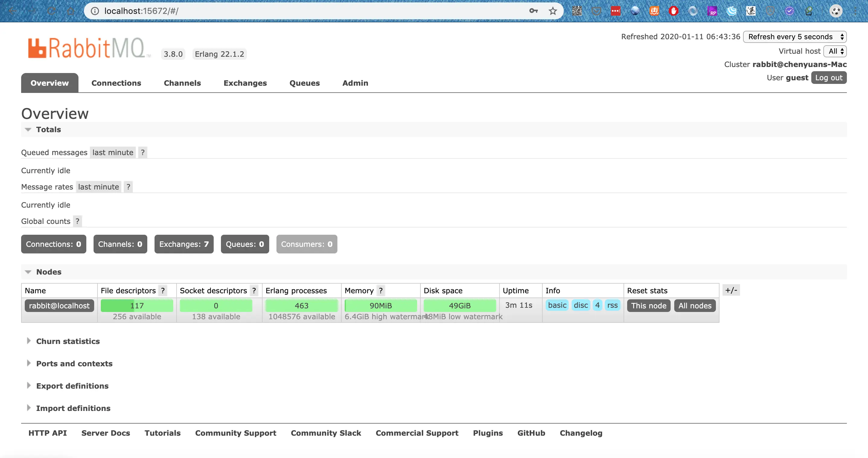Open Socket descriptors help question mark

tap(254, 291)
